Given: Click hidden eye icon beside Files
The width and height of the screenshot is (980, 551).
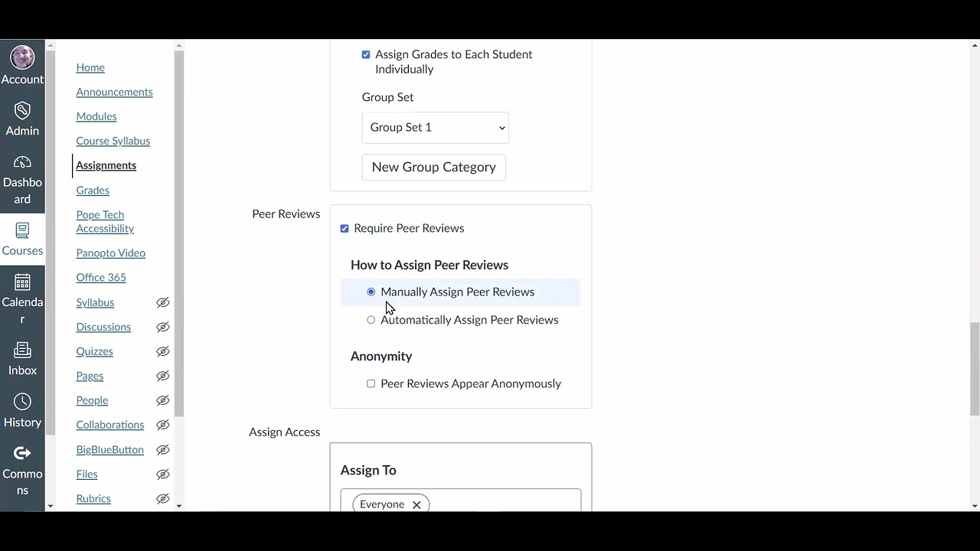Looking at the screenshot, I should click(x=162, y=474).
